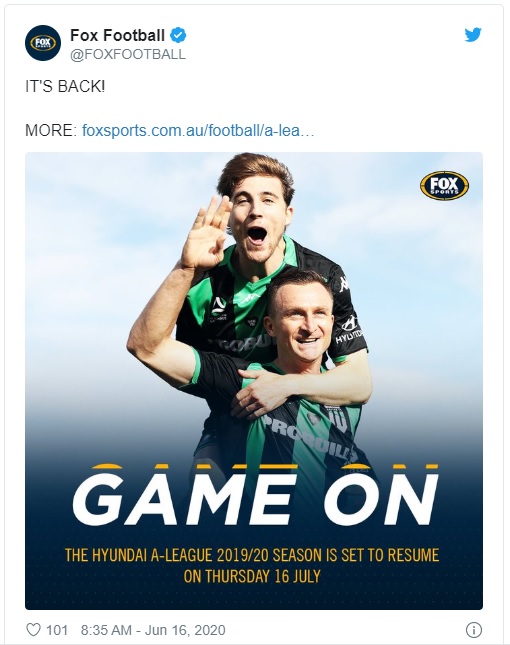
Task: Click the blue verified badge
Action: 178,35
